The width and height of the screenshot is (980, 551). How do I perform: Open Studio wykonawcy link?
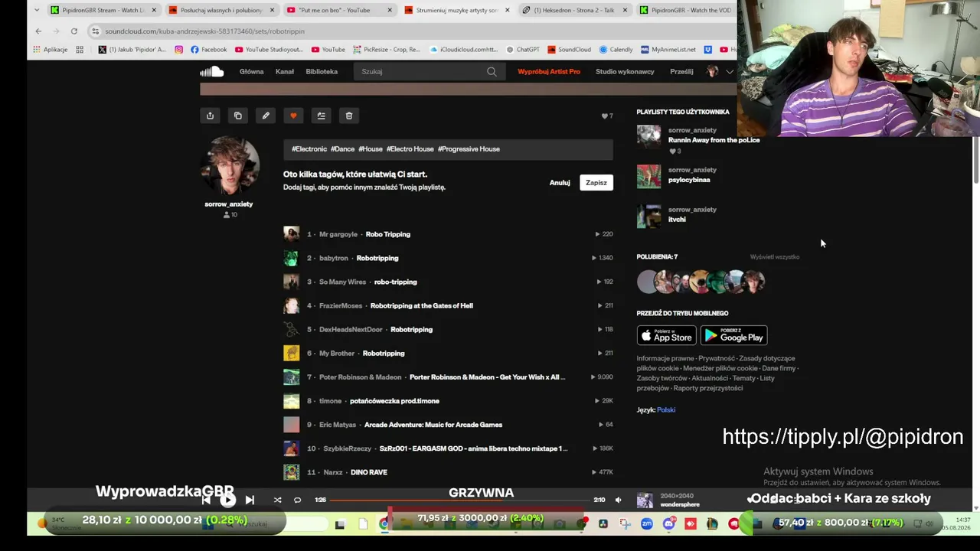[x=625, y=71]
